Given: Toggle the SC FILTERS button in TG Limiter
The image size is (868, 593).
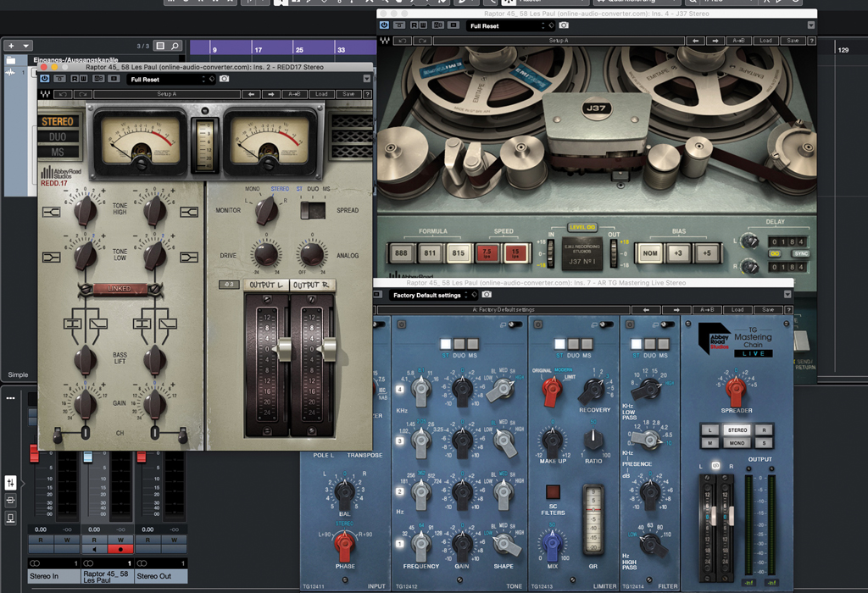Looking at the screenshot, I should 553,492.
